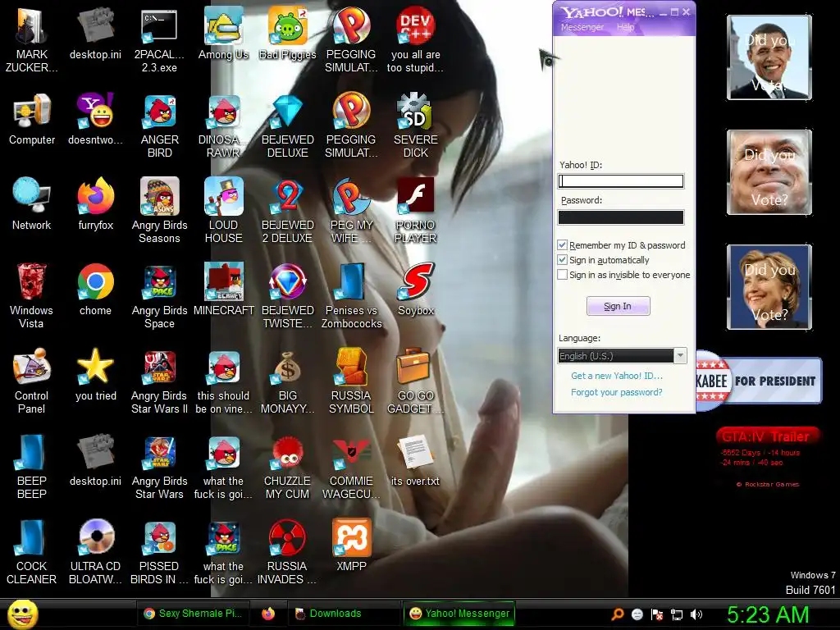Open the Help menu in Yahoo Messenger
Image resolution: width=840 pixels, height=630 pixels.
pyautogui.click(x=625, y=27)
